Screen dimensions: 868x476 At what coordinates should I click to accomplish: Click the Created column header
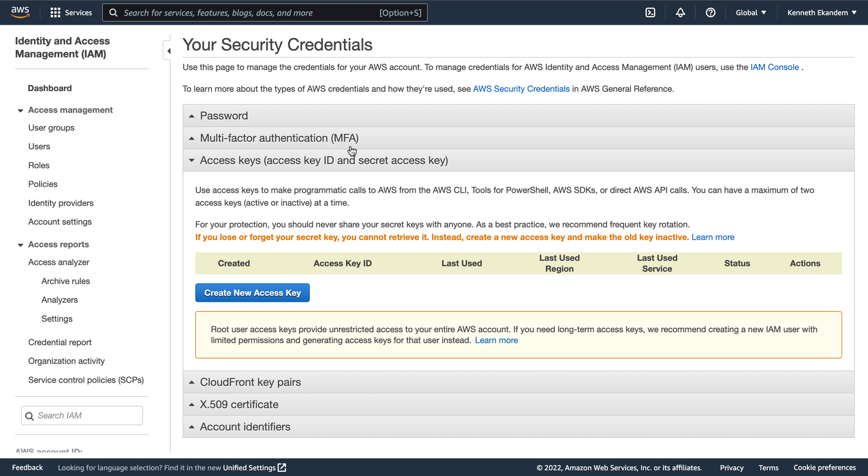(x=234, y=263)
